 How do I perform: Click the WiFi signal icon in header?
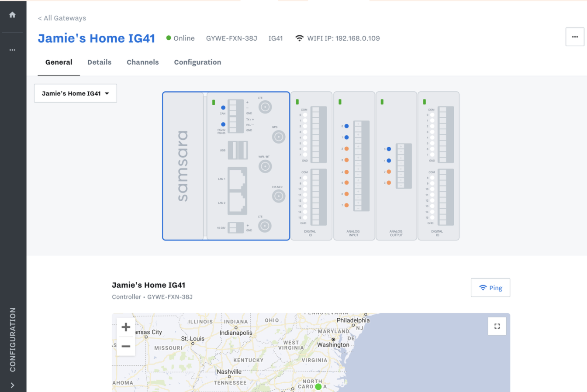[x=299, y=38]
